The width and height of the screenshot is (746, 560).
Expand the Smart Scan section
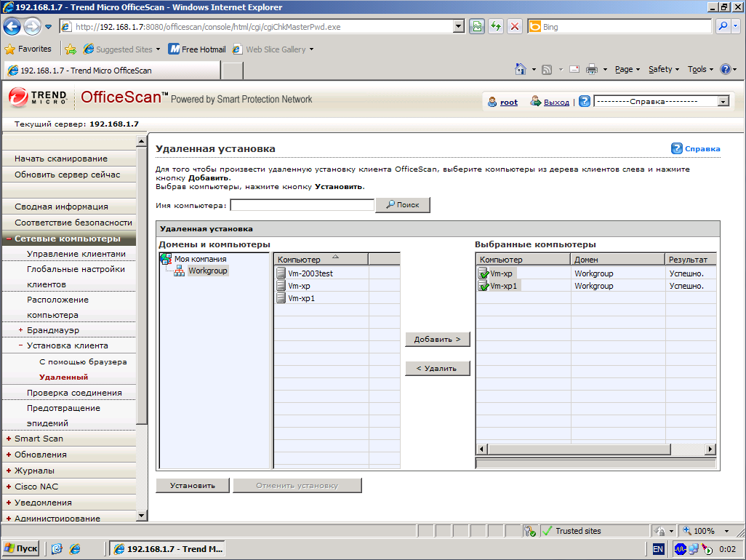9,439
